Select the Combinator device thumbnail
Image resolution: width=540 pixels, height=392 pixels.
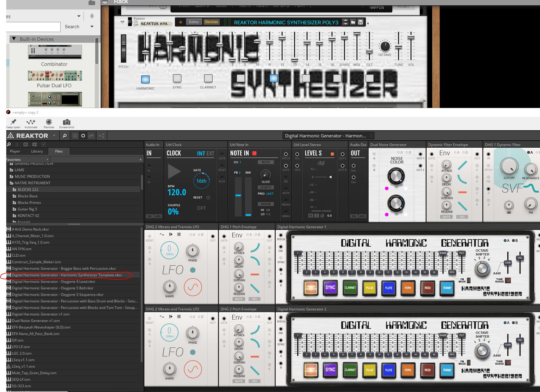pos(55,52)
